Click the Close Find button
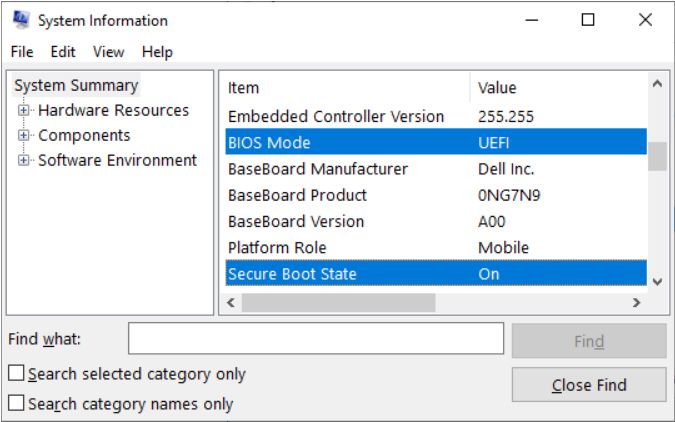 point(588,385)
